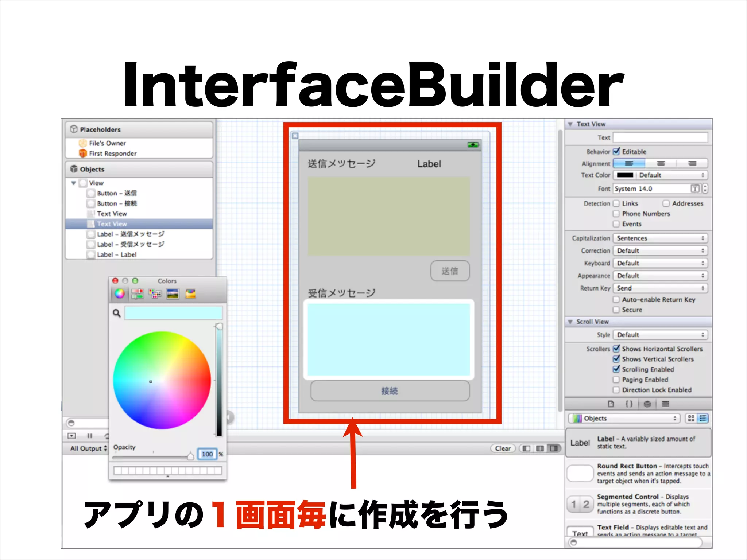This screenshot has height=560, width=747.
Task: Open the code snippet library icon
Action: coord(629,404)
